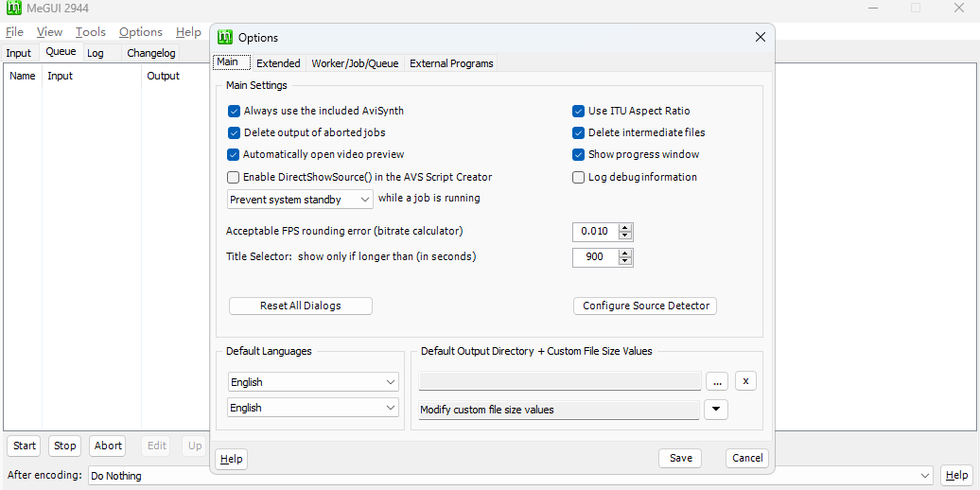Open the Prevent system standby dropdown
This screenshot has height=490, width=980.
pos(301,200)
